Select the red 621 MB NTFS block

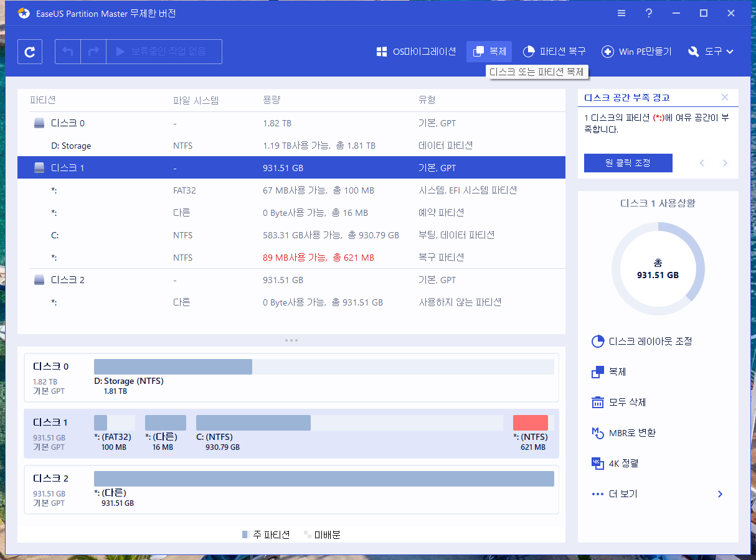[x=531, y=422]
